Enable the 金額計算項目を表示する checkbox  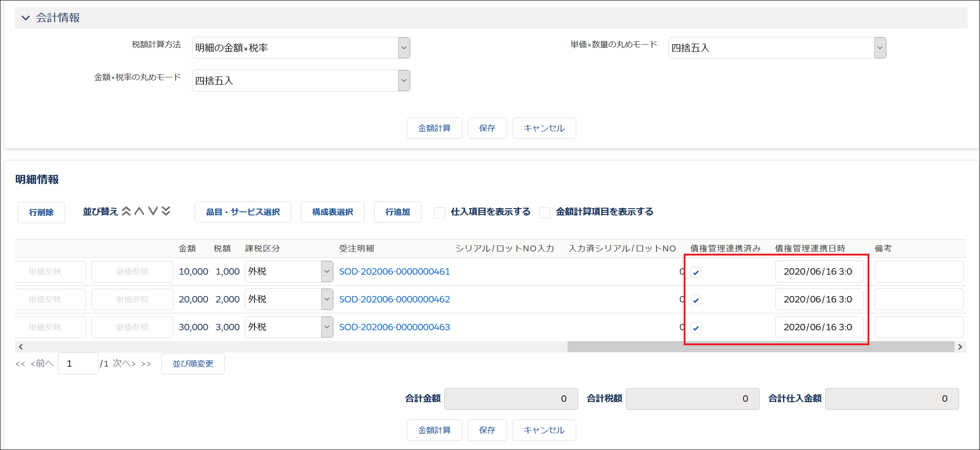pos(545,212)
